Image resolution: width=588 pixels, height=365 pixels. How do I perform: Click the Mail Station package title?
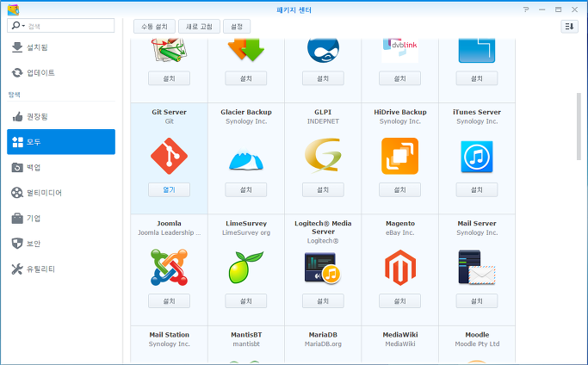[169, 335]
